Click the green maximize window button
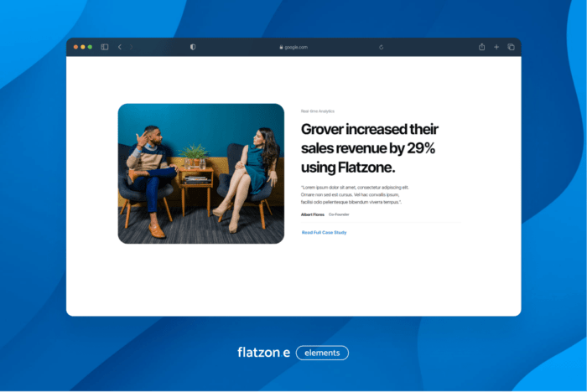The height and width of the screenshot is (392, 587). coord(90,47)
